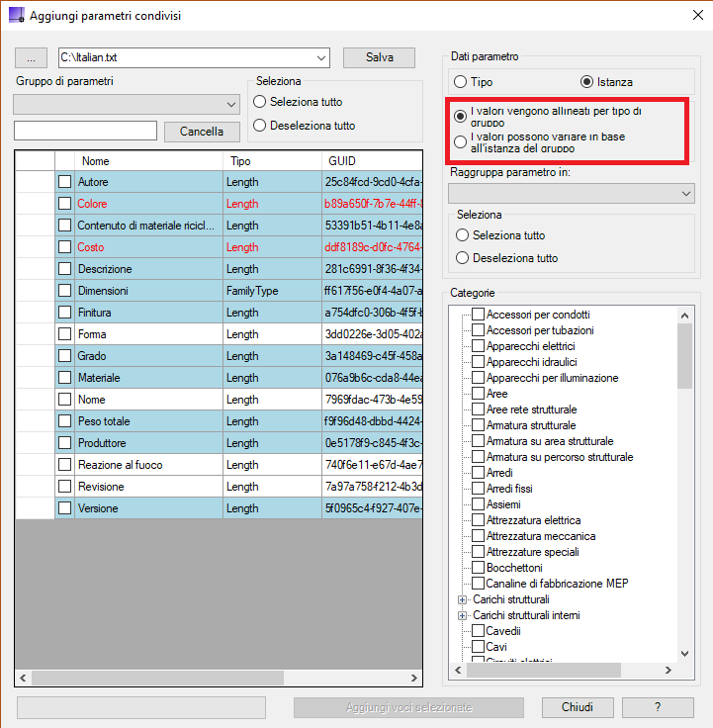Check the Produttore parameter checkbox
Image resolution: width=713 pixels, height=728 pixels.
click(65, 443)
